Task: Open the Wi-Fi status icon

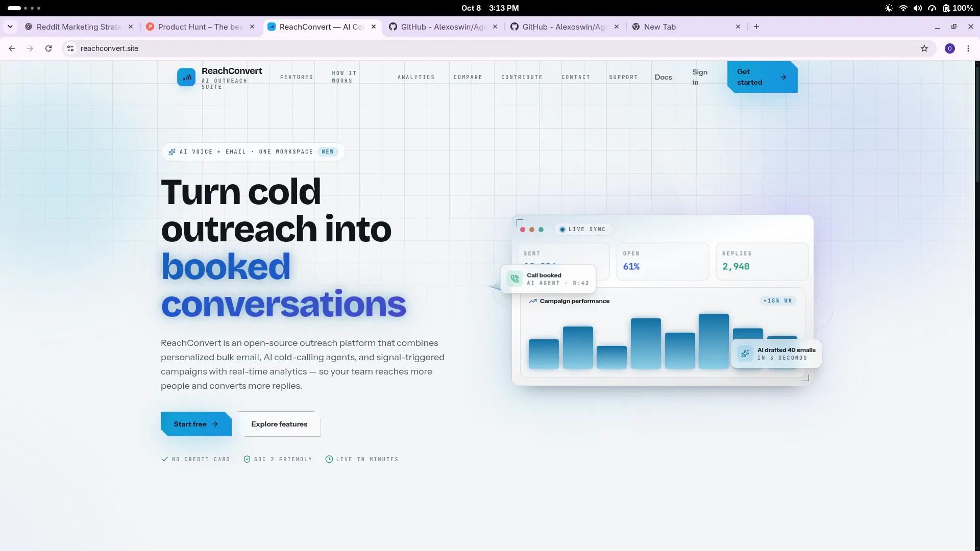Action: tap(903, 8)
